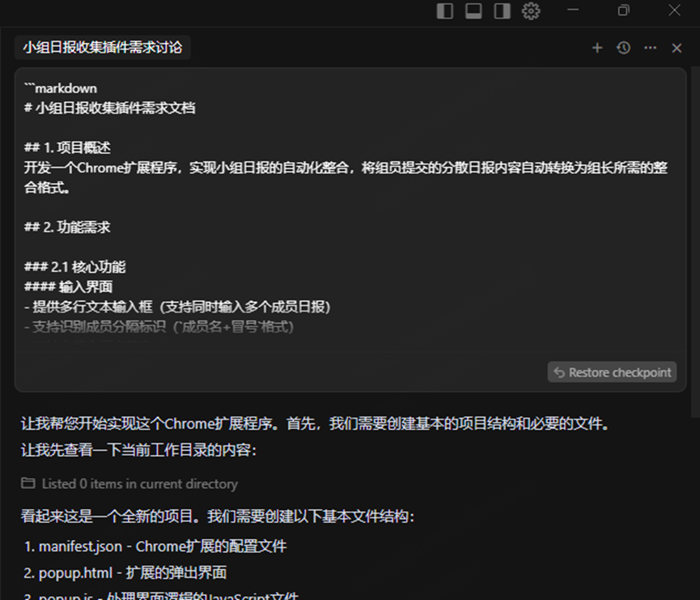Start a new chat with plus icon
The width and height of the screenshot is (700, 600).
(597, 48)
